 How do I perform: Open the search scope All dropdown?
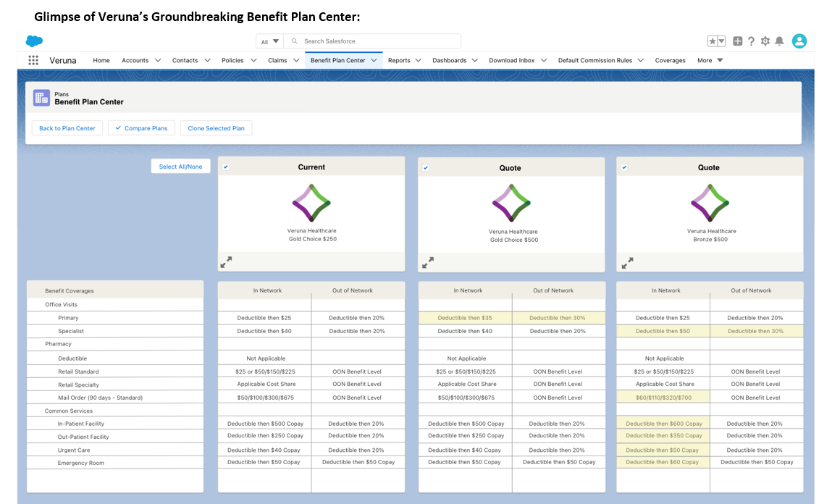[x=269, y=41]
